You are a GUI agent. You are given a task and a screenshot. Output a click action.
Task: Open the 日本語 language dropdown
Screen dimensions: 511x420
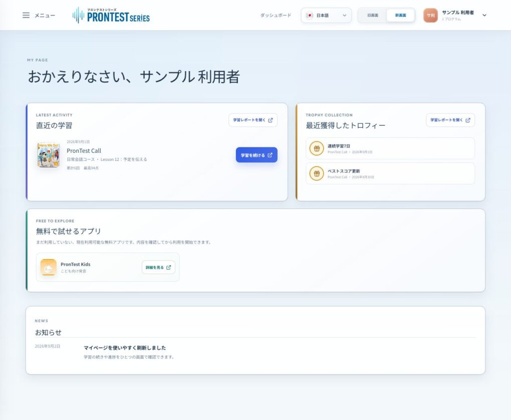point(326,16)
